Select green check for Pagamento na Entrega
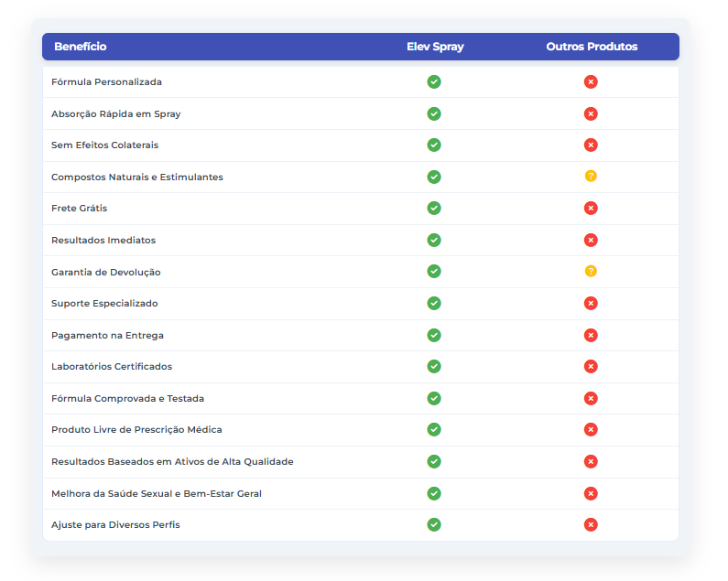Screen dimensions: 728x581 434,335
